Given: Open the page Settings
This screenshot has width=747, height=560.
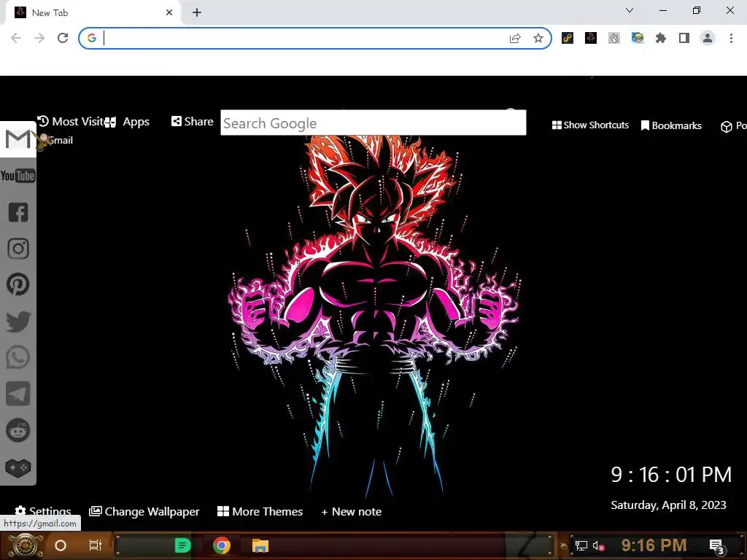Looking at the screenshot, I should (x=43, y=511).
